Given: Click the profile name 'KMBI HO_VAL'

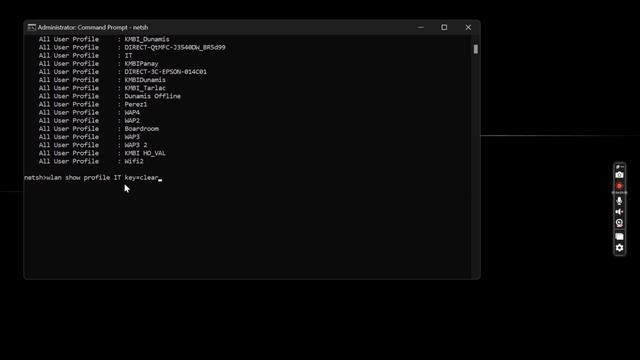Looking at the screenshot, I should 145,153.
